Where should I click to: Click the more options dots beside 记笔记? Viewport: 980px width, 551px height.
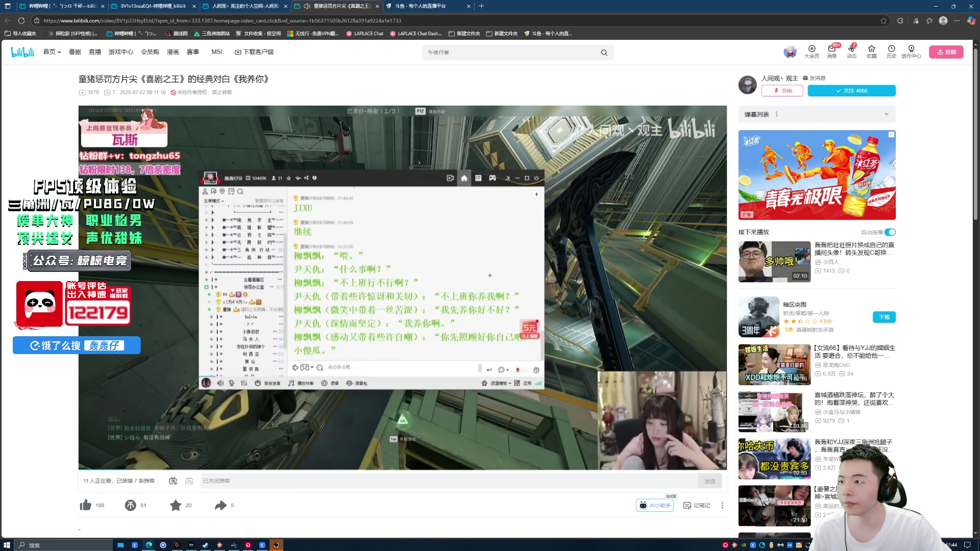[722, 505]
